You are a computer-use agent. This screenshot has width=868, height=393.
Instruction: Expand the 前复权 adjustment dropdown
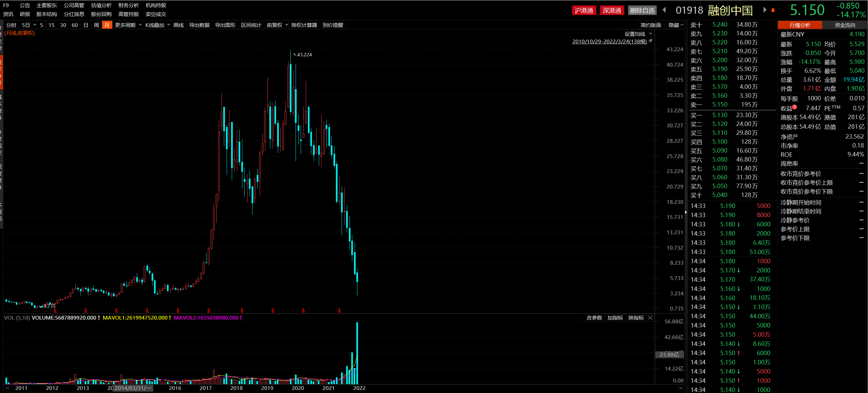(x=277, y=25)
